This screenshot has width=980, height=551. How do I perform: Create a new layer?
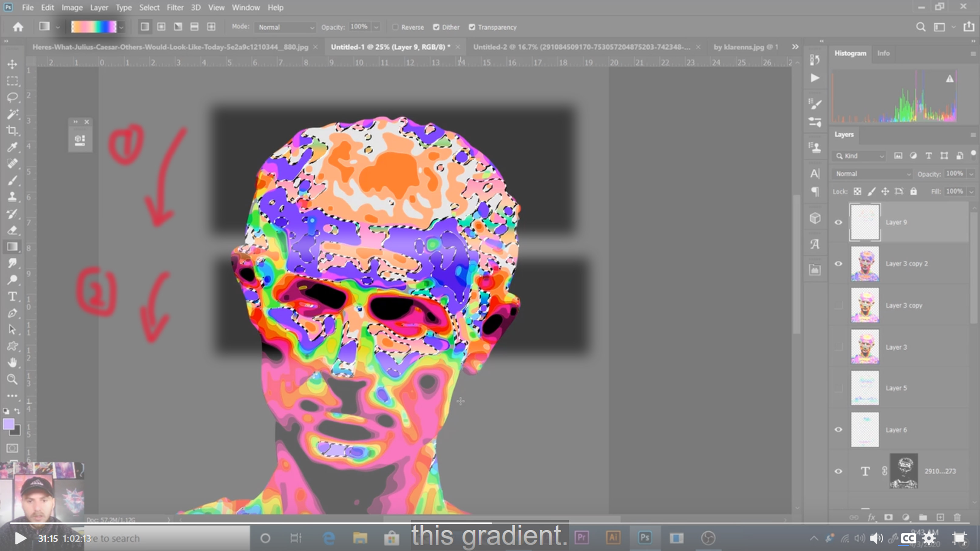click(x=941, y=517)
